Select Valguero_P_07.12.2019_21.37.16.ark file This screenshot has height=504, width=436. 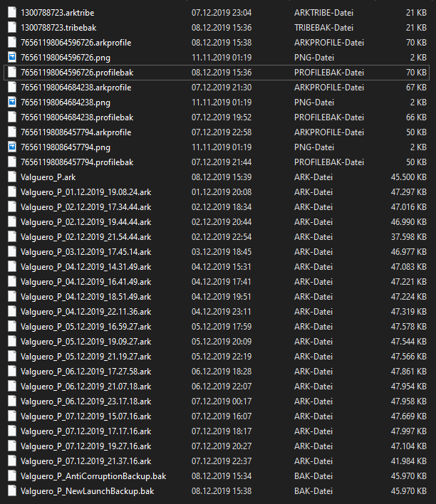pos(85,461)
